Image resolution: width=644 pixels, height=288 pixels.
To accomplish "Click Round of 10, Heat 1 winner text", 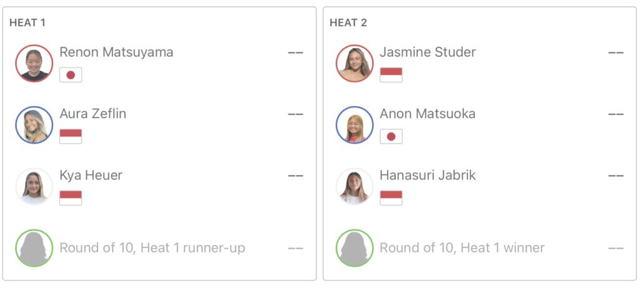I will [462, 248].
